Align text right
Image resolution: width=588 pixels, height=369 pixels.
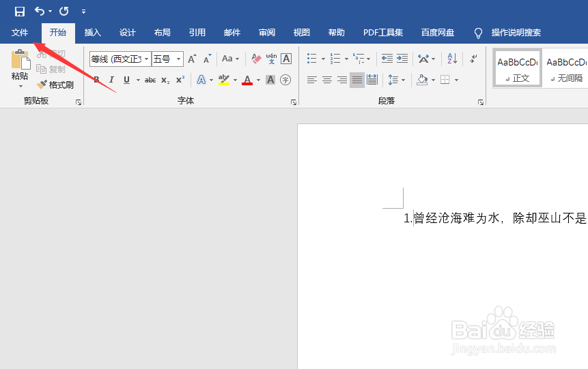pos(342,80)
